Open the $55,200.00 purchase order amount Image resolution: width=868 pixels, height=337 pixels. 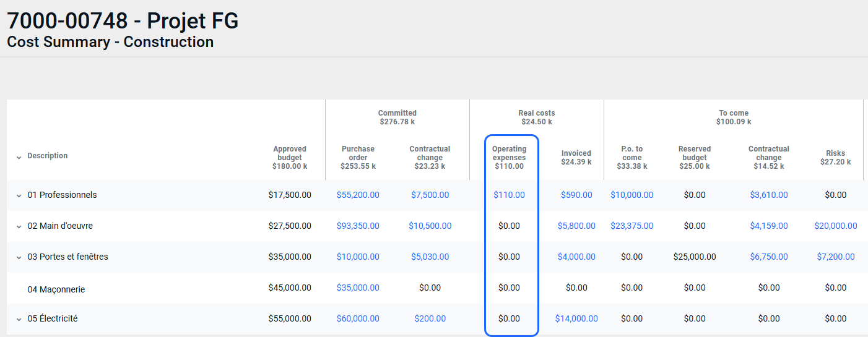[358, 195]
